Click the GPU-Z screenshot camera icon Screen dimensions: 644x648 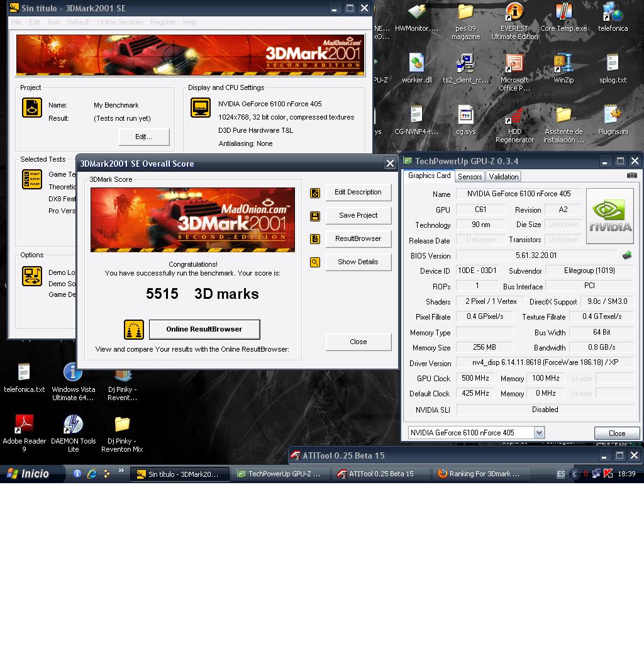click(x=631, y=176)
